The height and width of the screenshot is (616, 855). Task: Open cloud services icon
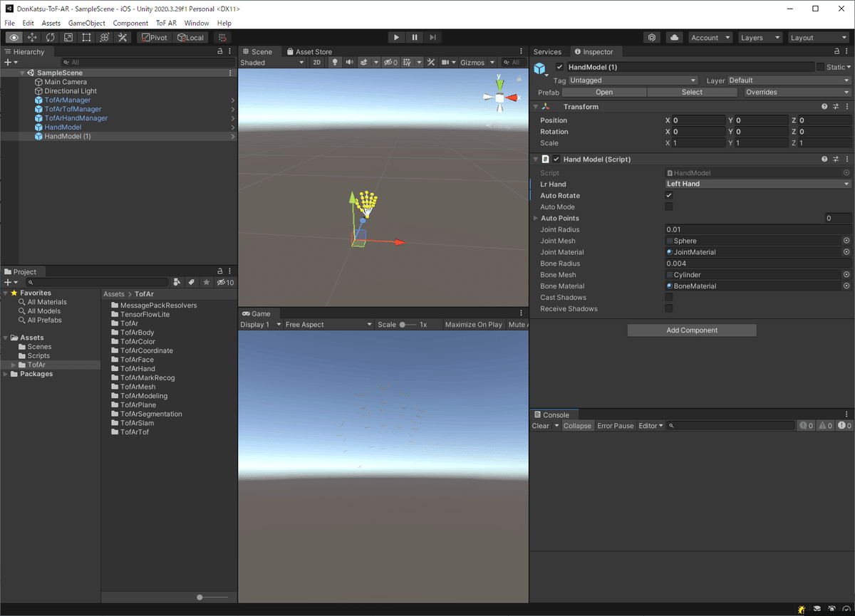pos(674,37)
